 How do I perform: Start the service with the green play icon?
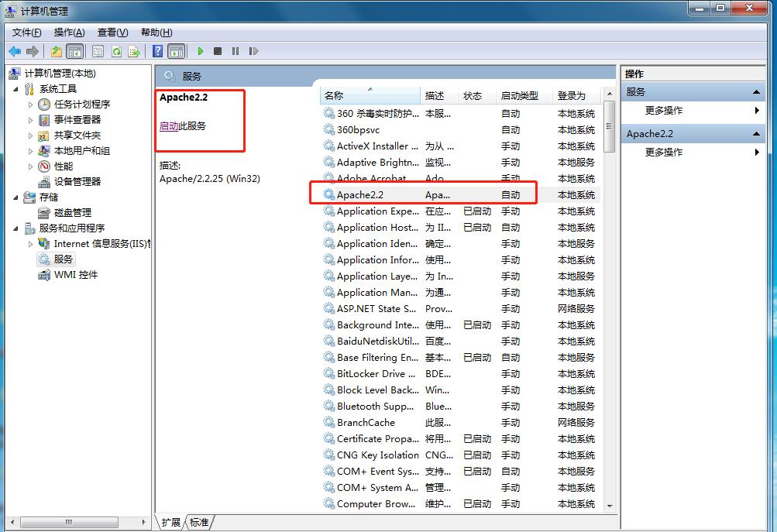[201, 51]
